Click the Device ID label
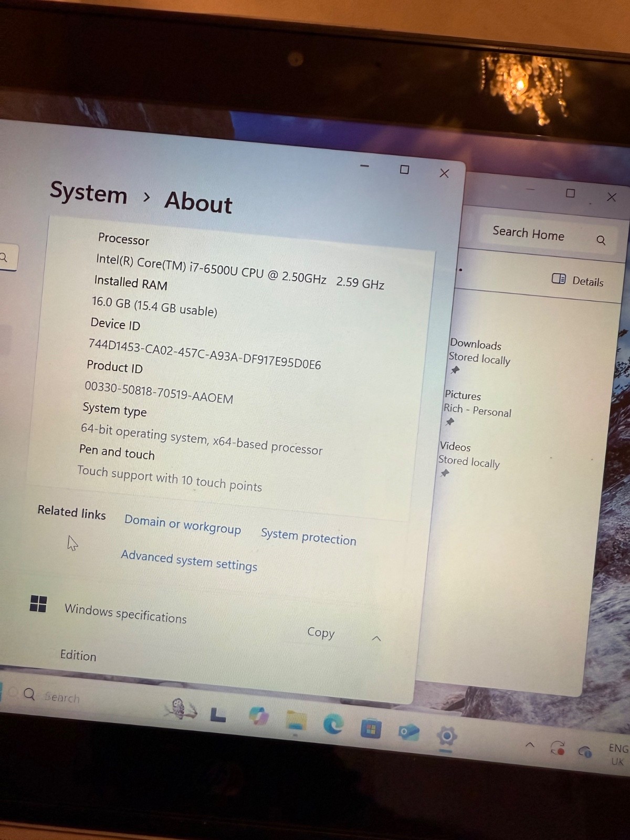Screen dimensions: 630x840 115,324
